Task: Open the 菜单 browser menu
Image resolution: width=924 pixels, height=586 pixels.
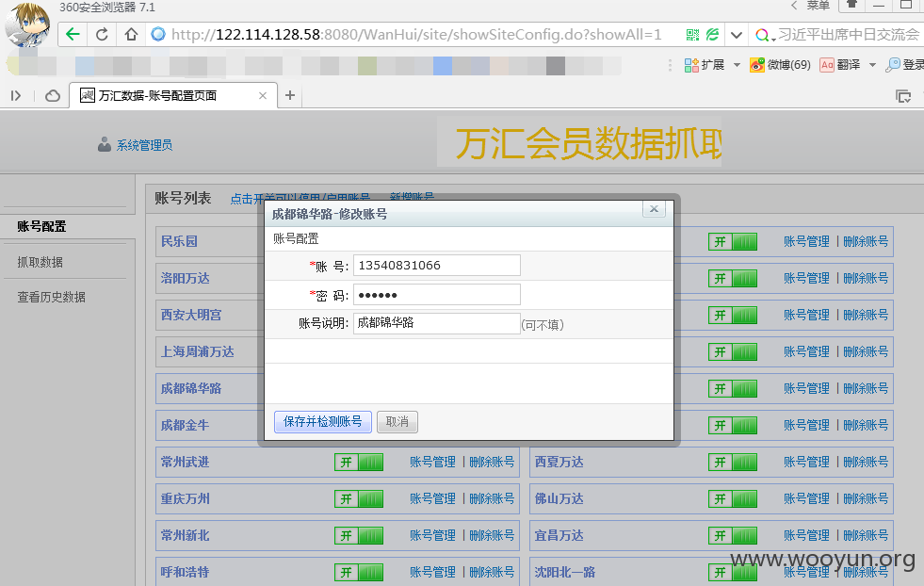Action: (x=818, y=6)
